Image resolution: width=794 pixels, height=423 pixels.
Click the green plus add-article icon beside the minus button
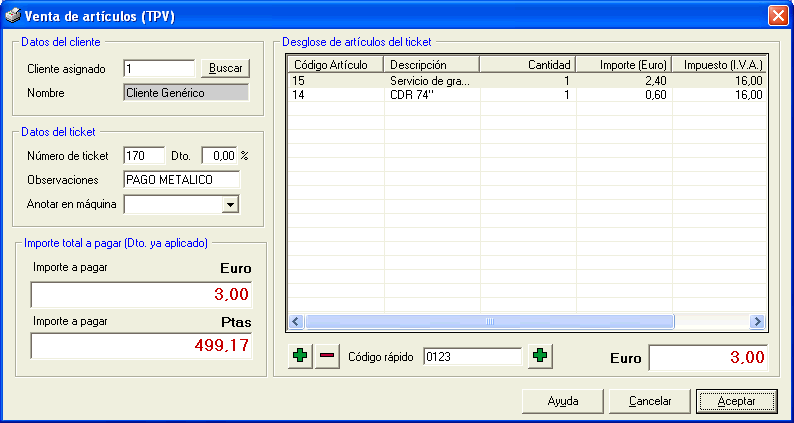click(301, 356)
